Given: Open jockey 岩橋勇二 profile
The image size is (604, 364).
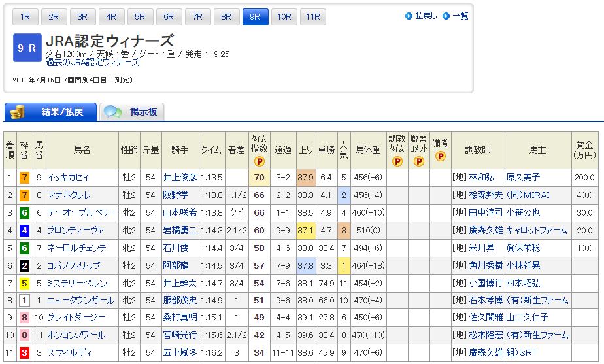Looking at the screenshot, I should (x=180, y=230).
